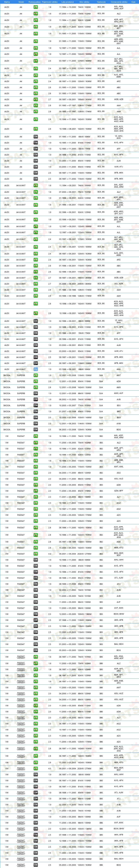139x868 pixels.
Task: Click diesel ON icon in Skoda Superb BSS row
Action: coord(36,418)
